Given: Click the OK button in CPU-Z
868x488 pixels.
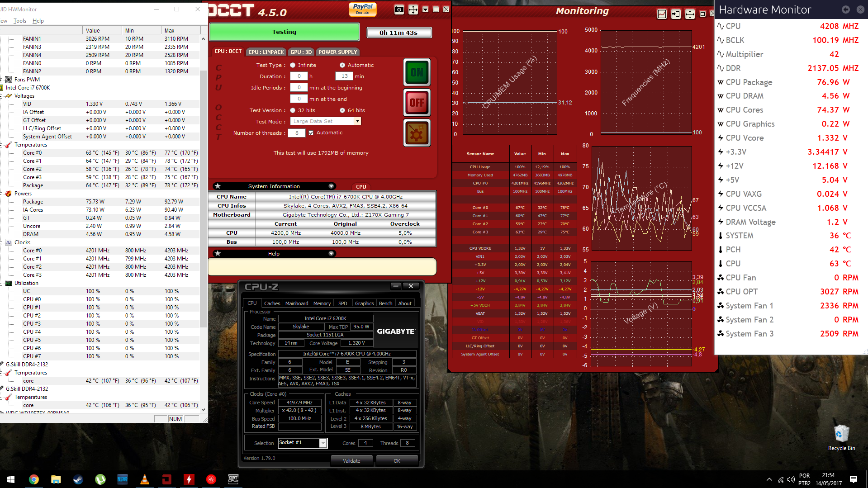Looking at the screenshot, I should [x=397, y=461].
